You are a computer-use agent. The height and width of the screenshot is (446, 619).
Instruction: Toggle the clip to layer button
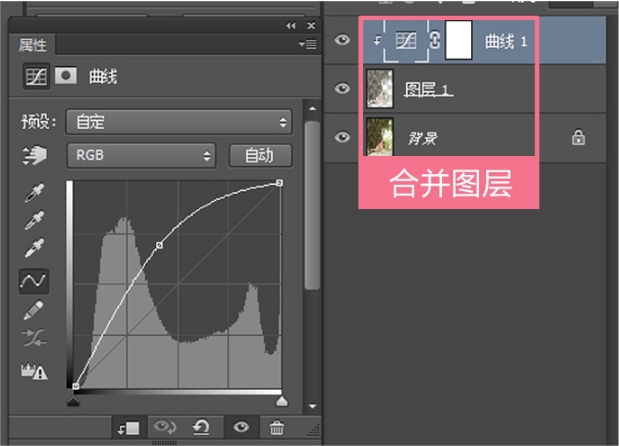coord(129,428)
